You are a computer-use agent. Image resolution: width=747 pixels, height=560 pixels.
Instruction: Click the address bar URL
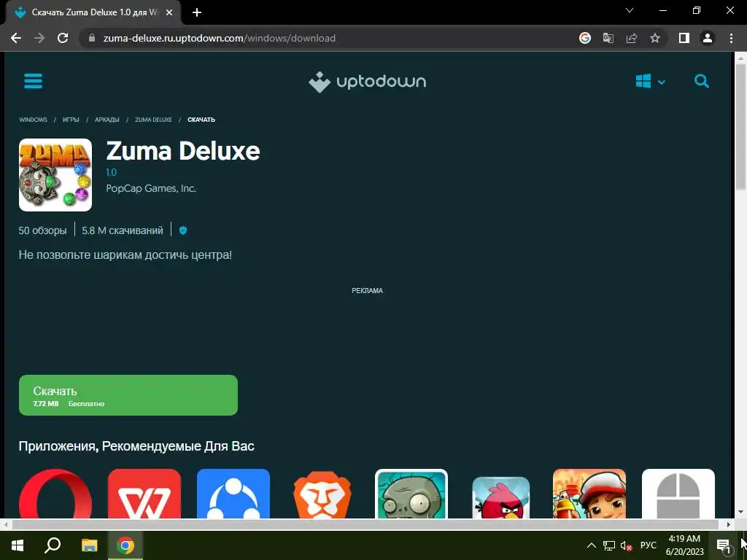[219, 38]
